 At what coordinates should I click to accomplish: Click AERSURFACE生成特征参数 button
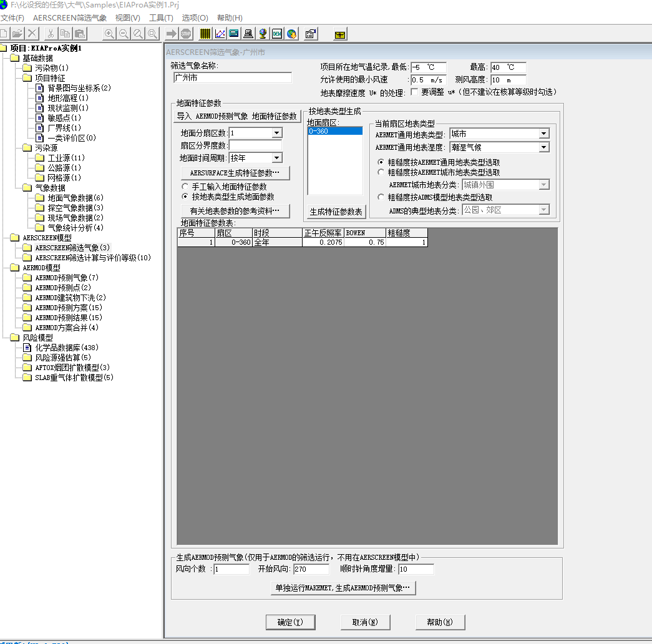click(x=235, y=173)
